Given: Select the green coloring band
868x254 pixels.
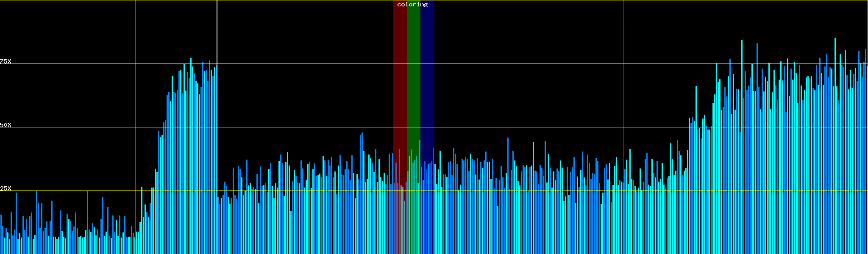Looking at the screenshot, I should point(413,85).
